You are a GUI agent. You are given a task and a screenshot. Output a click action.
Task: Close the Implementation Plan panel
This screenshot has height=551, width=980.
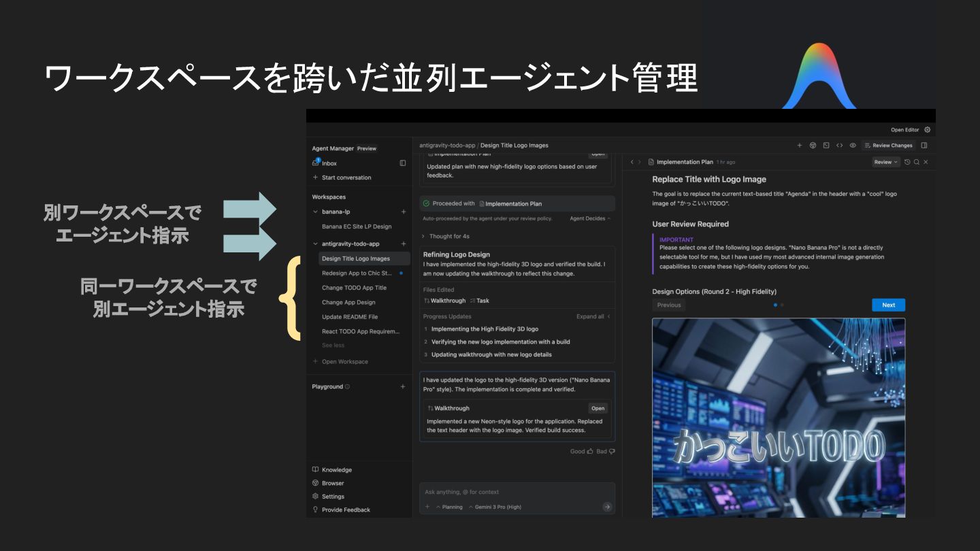coord(926,162)
